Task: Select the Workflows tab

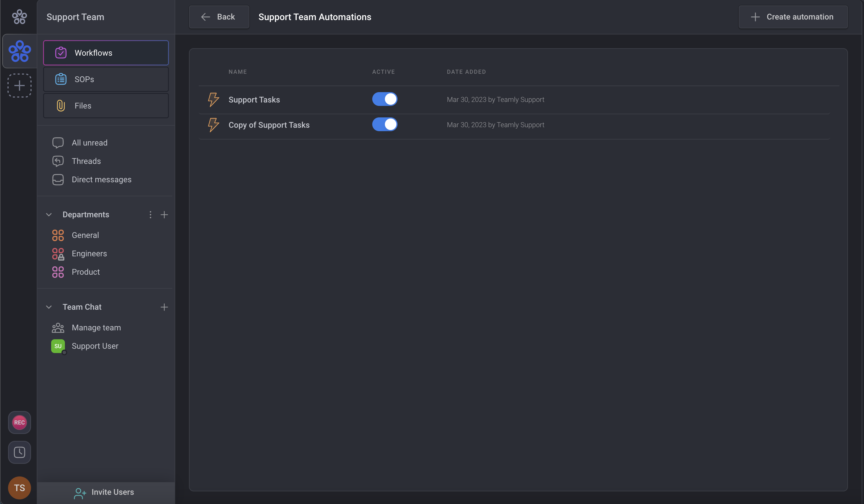Action: (x=106, y=53)
